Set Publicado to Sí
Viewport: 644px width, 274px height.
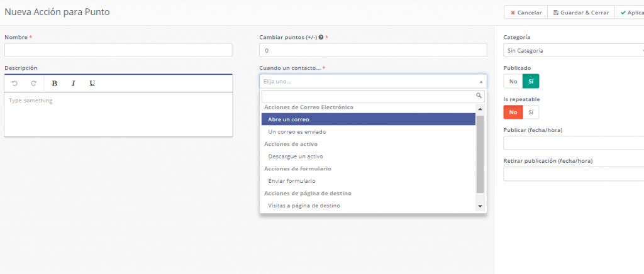point(531,81)
